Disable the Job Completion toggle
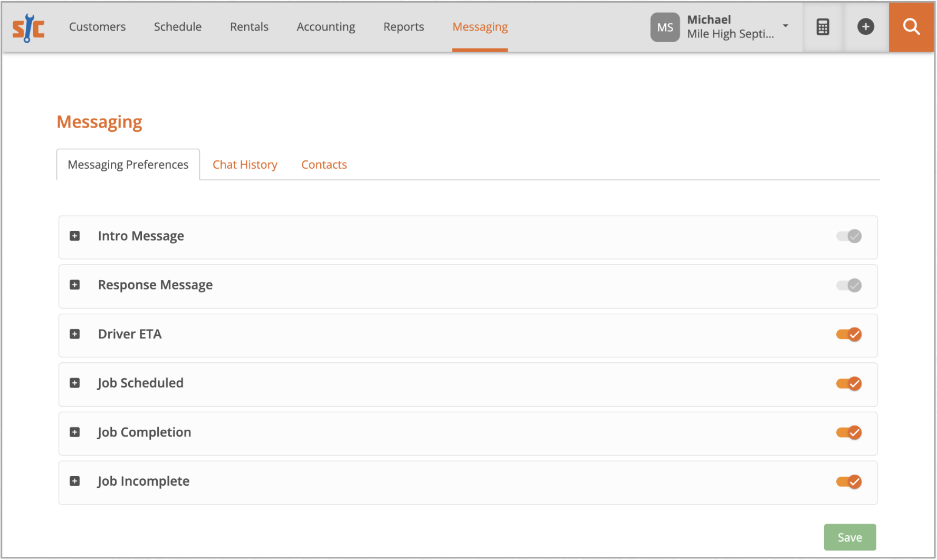The width and height of the screenshot is (937, 560). click(849, 432)
